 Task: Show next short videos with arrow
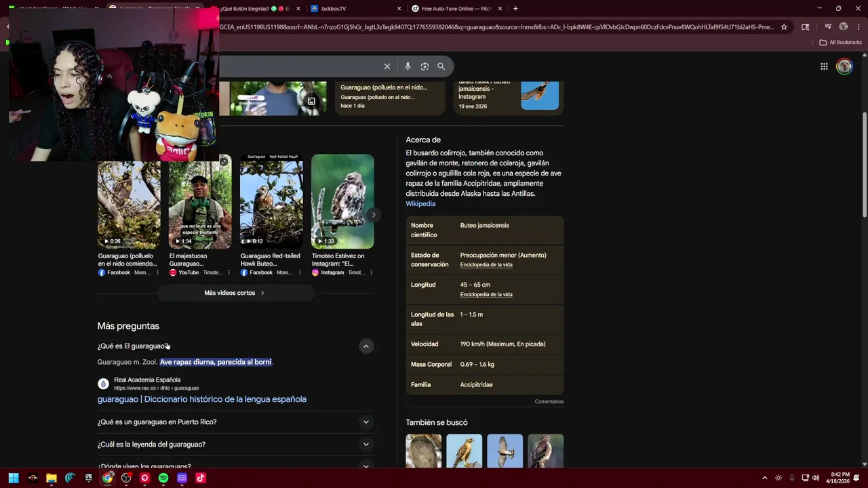(x=373, y=215)
